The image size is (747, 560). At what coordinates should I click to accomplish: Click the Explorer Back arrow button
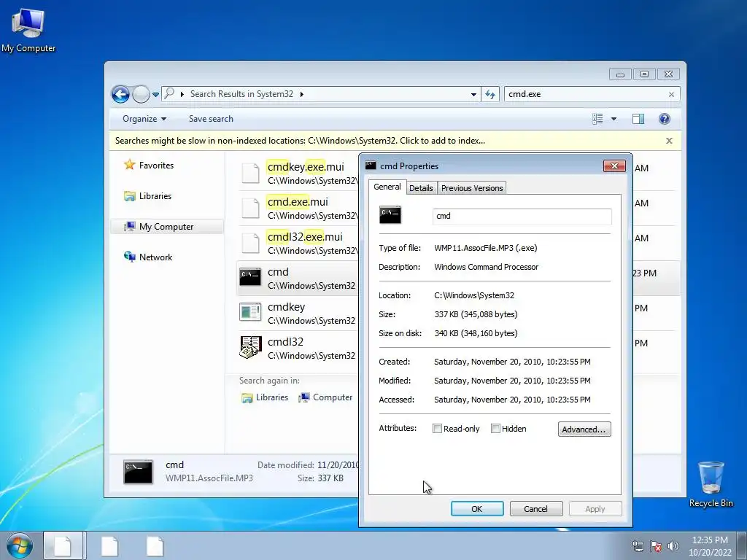pyautogui.click(x=120, y=94)
